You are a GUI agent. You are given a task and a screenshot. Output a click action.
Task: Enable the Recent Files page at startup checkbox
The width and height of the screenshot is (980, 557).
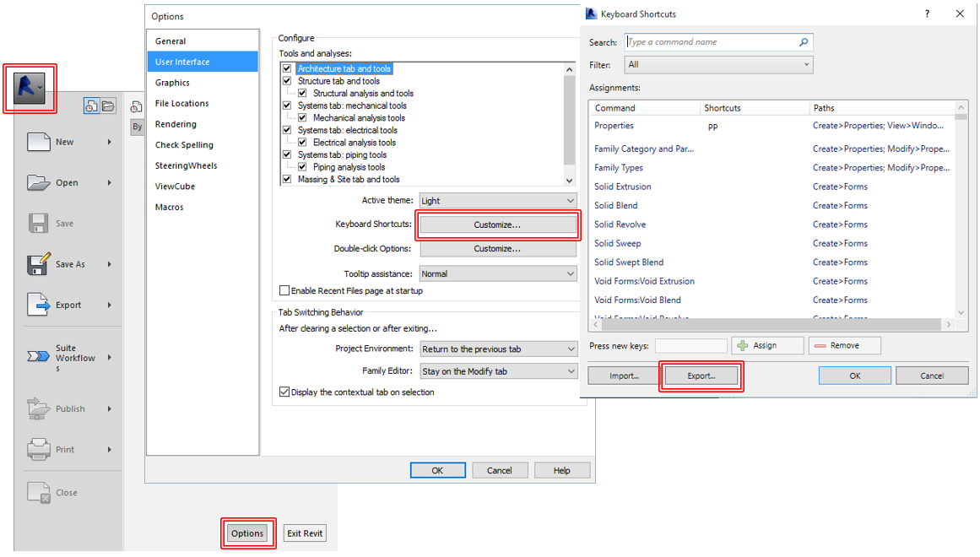point(284,289)
